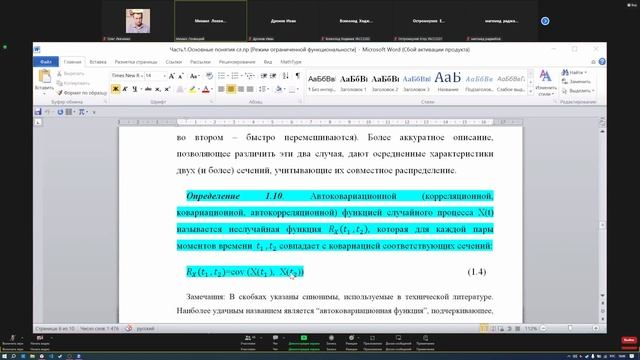Switch to the Разметка страницы tab
Screen dimensions: 640x360
click(136, 62)
